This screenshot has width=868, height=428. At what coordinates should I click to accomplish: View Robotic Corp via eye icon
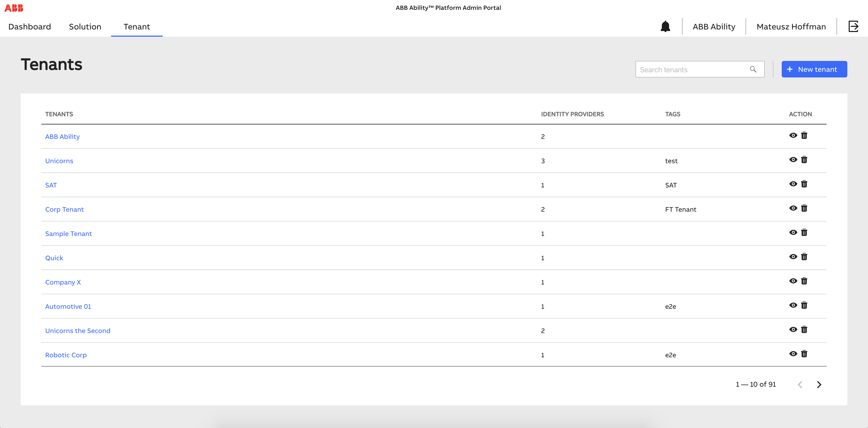pyautogui.click(x=793, y=354)
